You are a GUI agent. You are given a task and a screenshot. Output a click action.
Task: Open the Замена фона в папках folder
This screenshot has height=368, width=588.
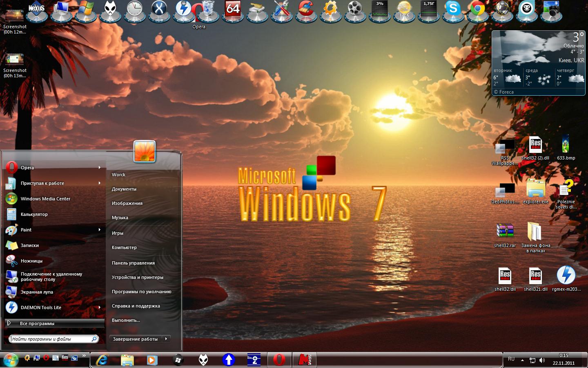tap(536, 237)
